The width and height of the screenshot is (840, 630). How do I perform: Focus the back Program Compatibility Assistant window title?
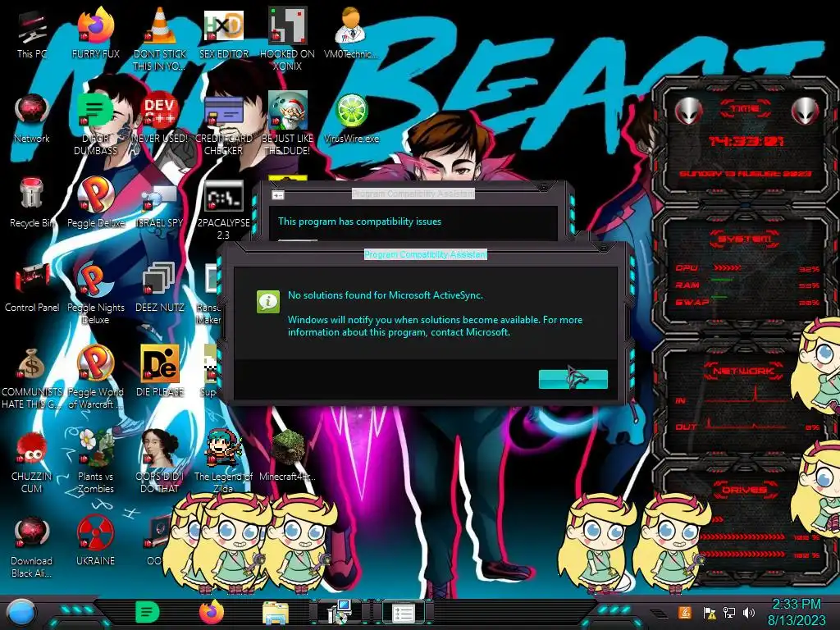tap(413, 194)
